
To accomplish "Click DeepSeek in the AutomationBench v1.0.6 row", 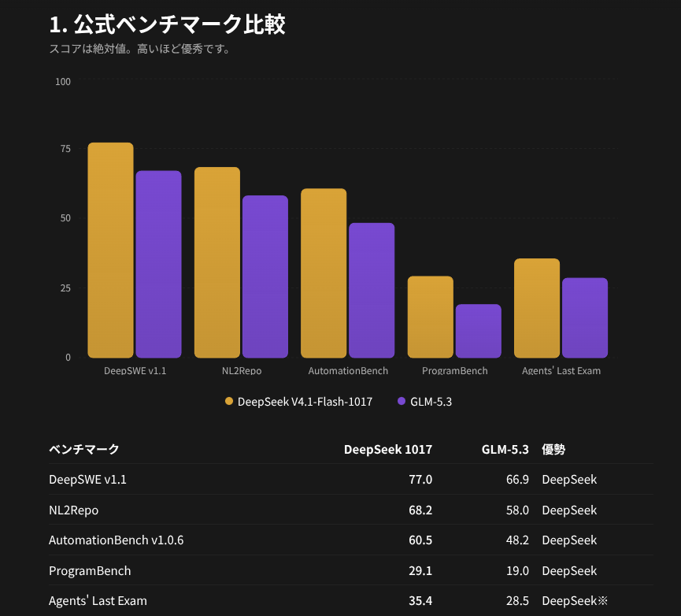I will point(569,540).
